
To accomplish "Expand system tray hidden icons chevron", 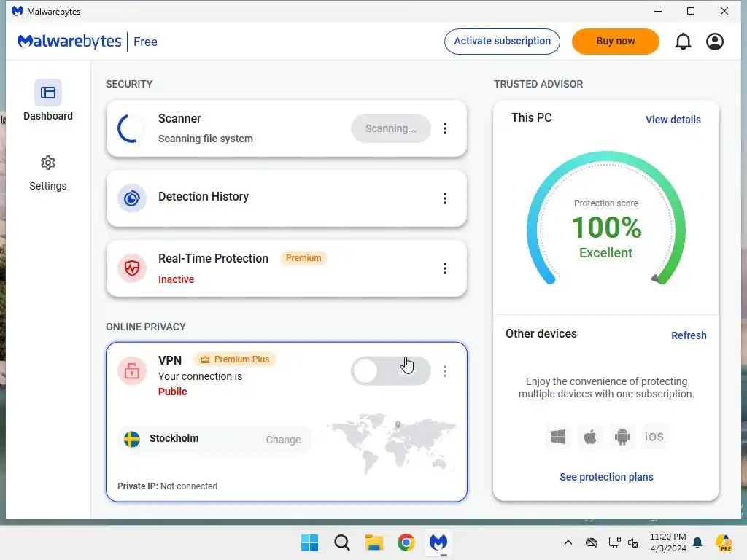I will click(x=568, y=542).
